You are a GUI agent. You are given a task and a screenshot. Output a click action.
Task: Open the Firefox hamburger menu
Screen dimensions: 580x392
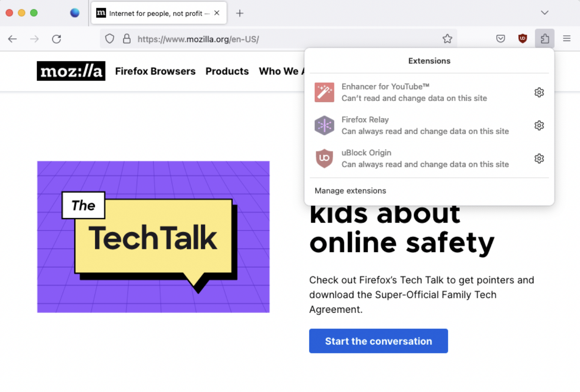pyautogui.click(x=567, y=39)
